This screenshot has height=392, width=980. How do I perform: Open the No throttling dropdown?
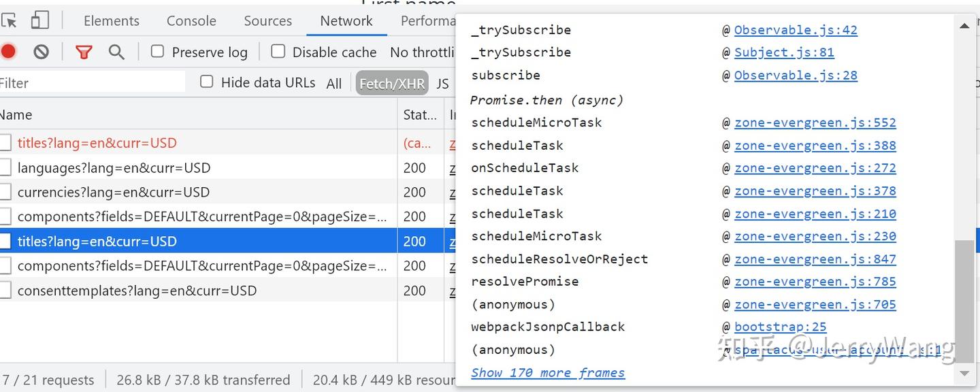click(422, 52)
